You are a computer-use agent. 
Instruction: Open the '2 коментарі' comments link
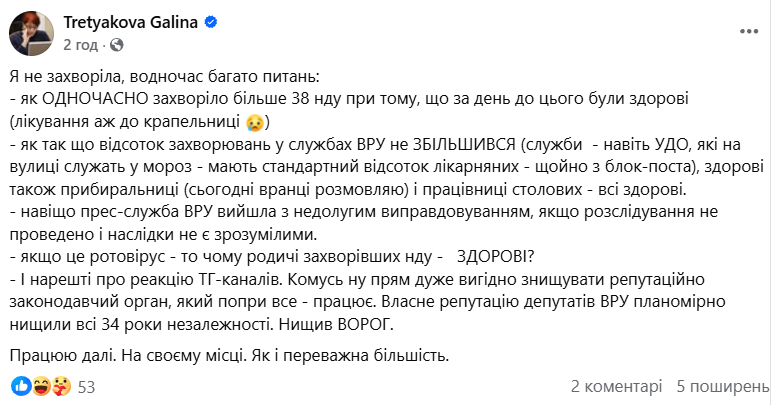tap(616, 386)
